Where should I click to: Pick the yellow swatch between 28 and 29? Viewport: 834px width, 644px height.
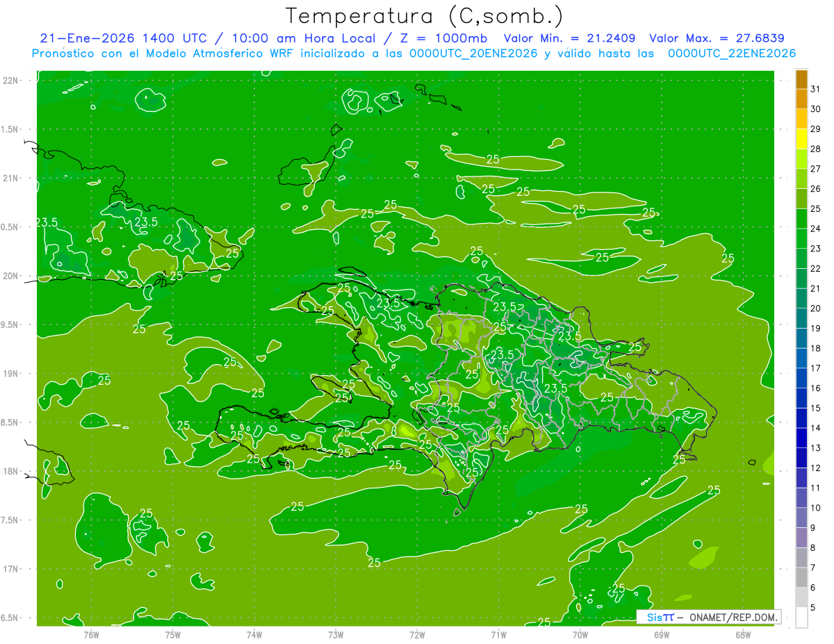(801, 139)
